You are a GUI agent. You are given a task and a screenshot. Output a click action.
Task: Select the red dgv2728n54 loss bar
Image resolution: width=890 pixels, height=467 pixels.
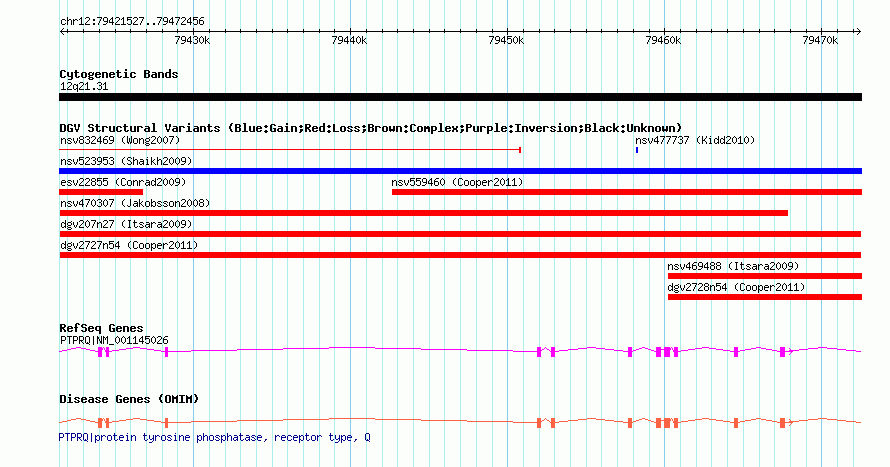click(765, 297)
